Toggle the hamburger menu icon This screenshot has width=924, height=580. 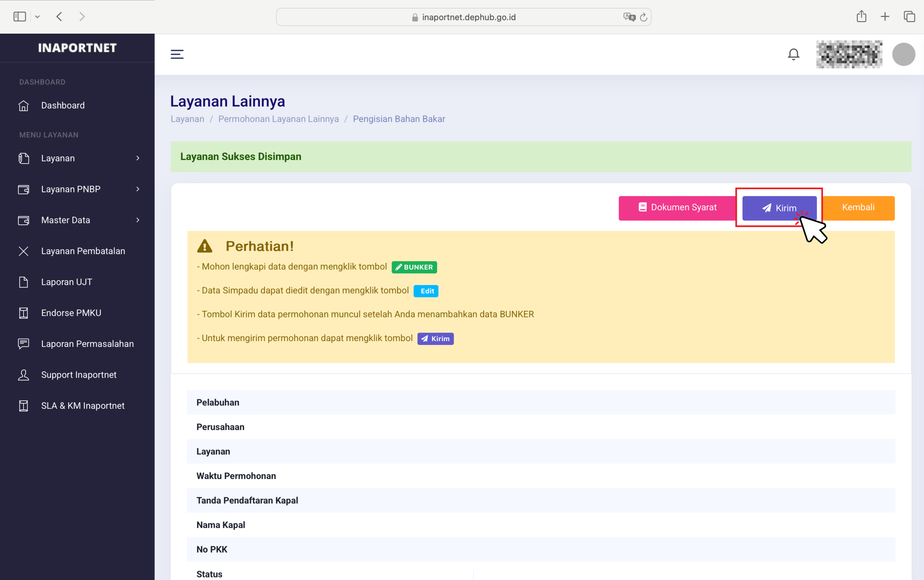pyautogui.click(x=177, y=54)
